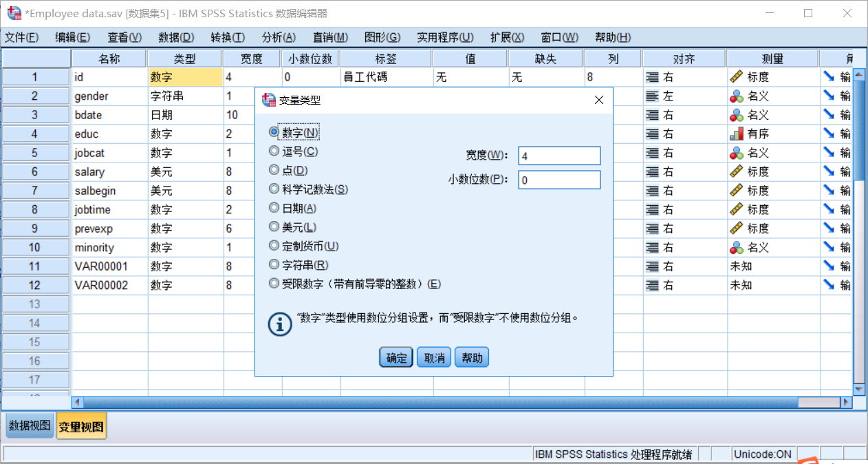Viewport: 868px width, 464px height.
Task: Choose the 日期(A) variable type
Action: point(274,208)
